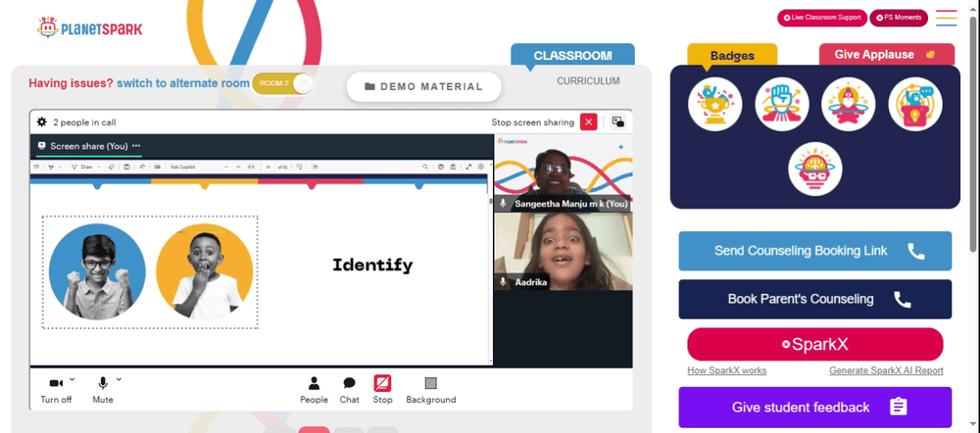The width and height of the screenshot is (980, 433).
Task: Click the PDF print icon
Action: coord(441,167)
